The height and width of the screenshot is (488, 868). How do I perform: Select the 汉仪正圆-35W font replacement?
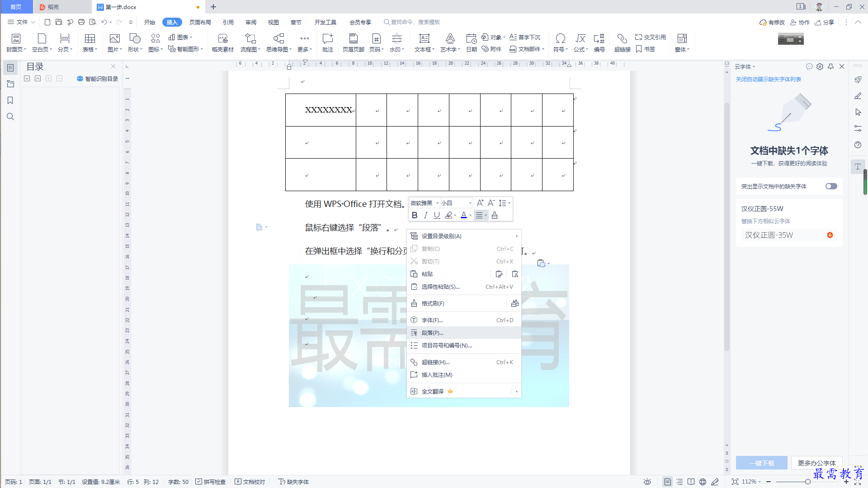(789, 235)
